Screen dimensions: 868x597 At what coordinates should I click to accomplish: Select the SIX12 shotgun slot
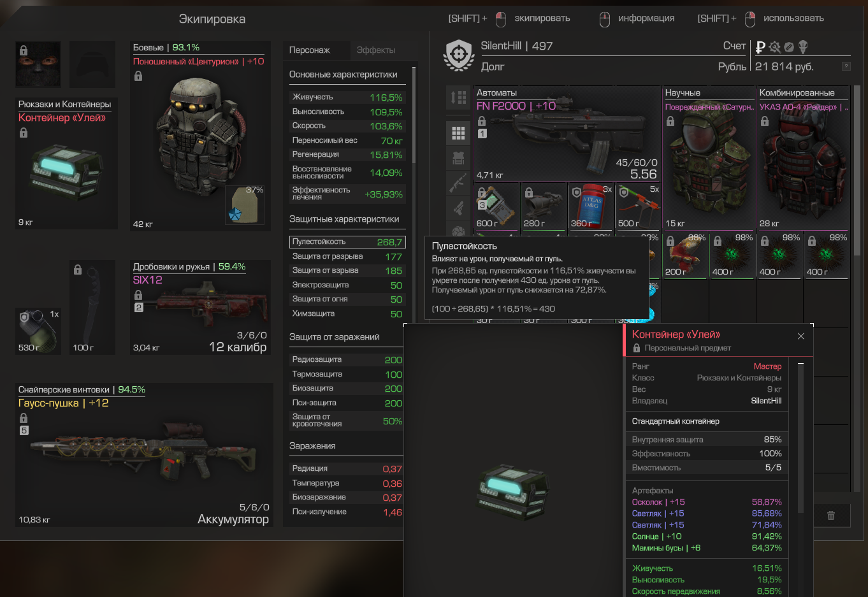click(200, 307)
